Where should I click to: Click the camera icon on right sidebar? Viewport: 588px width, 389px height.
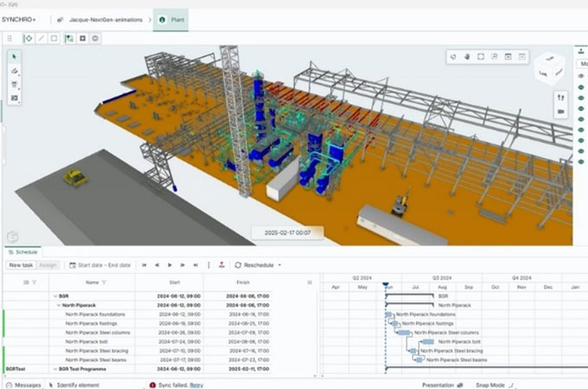coord(560,112)
